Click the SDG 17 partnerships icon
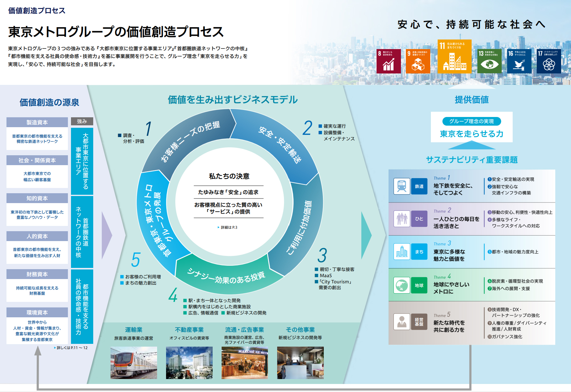The width and height of the screenshot is (571, 392). click(x=549, y=61)
